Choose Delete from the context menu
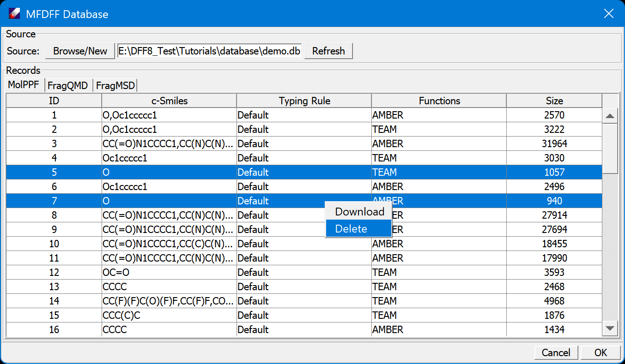This screenshot has height=364, width=625. pos(359,229)
